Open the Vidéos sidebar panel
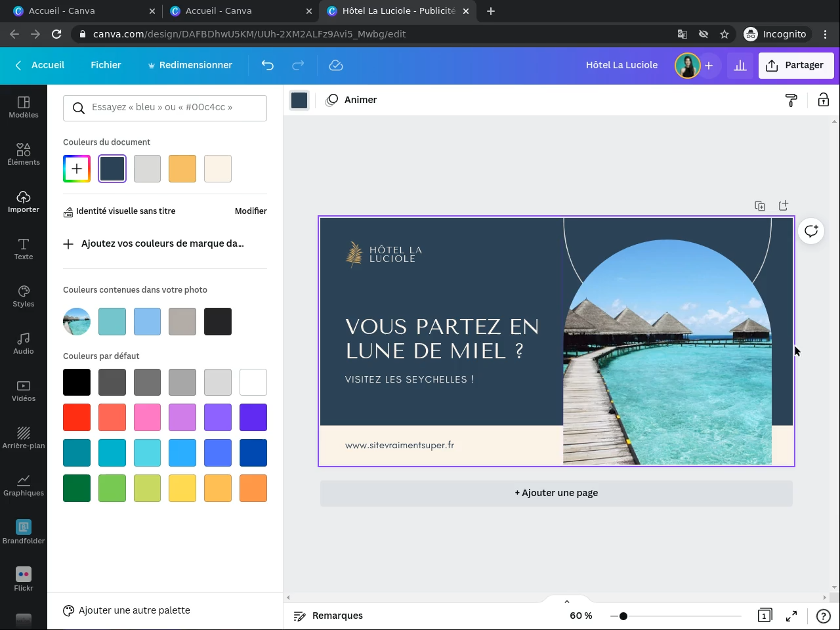 pyautogui.click(x=24, y=391)
